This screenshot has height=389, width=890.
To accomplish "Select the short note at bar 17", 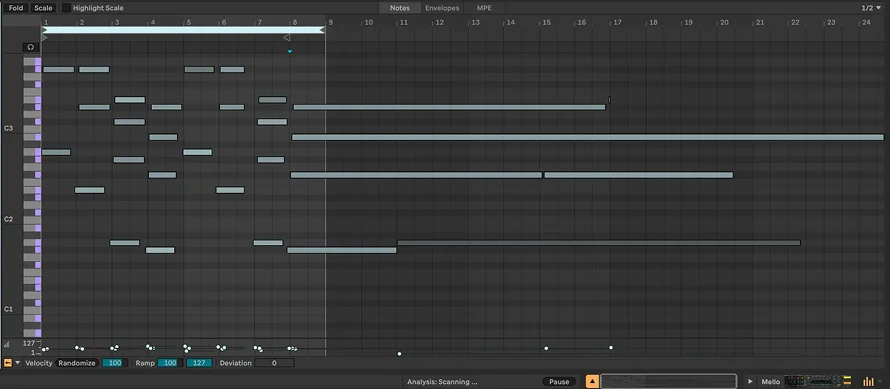I will [610, 99].
